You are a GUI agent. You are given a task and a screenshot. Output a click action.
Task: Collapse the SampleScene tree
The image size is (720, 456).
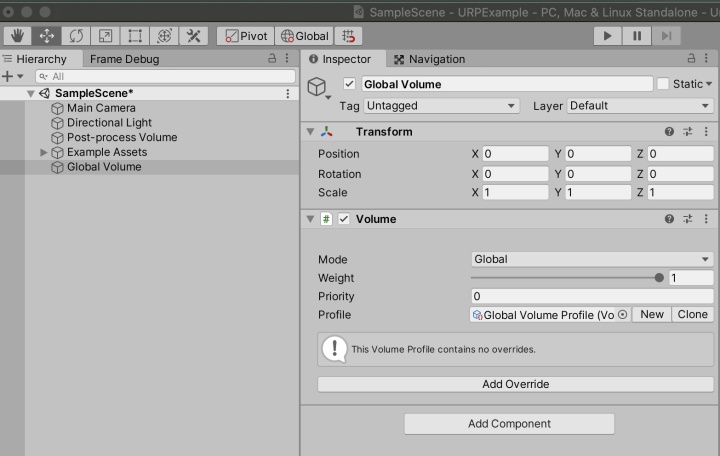[x=30, y=93]
